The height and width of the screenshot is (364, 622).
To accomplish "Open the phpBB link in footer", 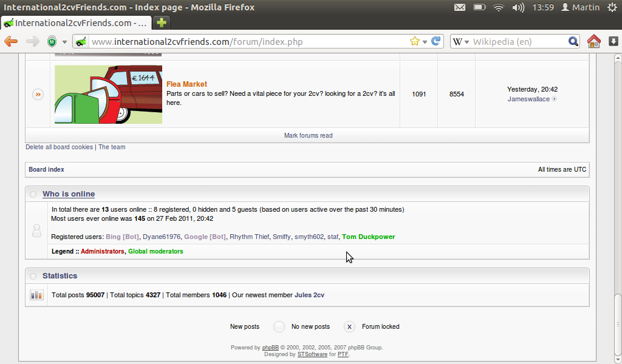I will [270, 348].
